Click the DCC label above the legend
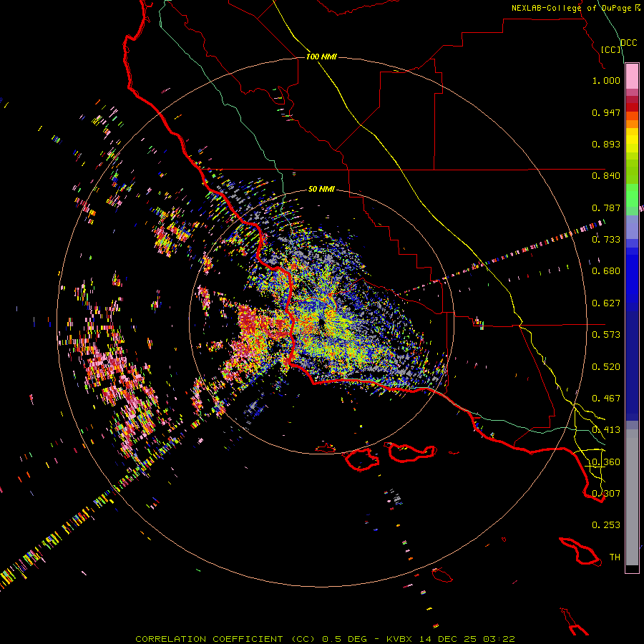This screenshot has width=644, height=644. click(x=629, y=43)
